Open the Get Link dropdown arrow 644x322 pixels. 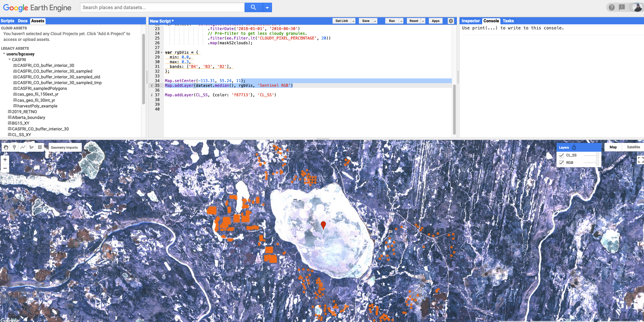tap(353, 21)
